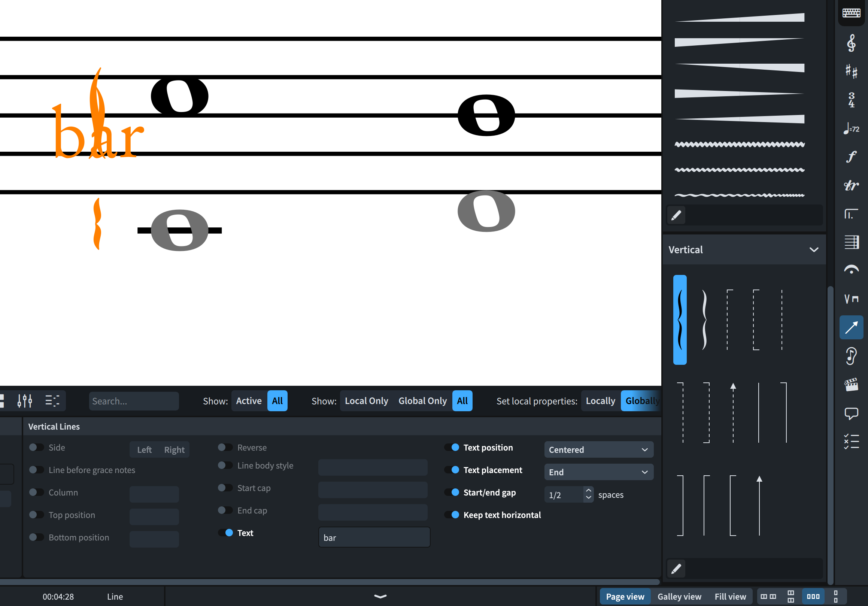Switch to Galley view

pos(679,597)
